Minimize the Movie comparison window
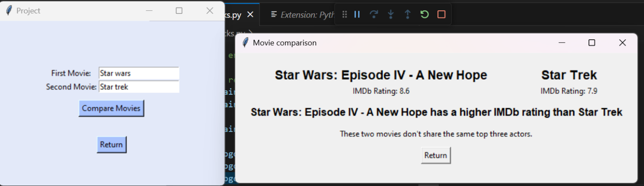 (562, 42)
